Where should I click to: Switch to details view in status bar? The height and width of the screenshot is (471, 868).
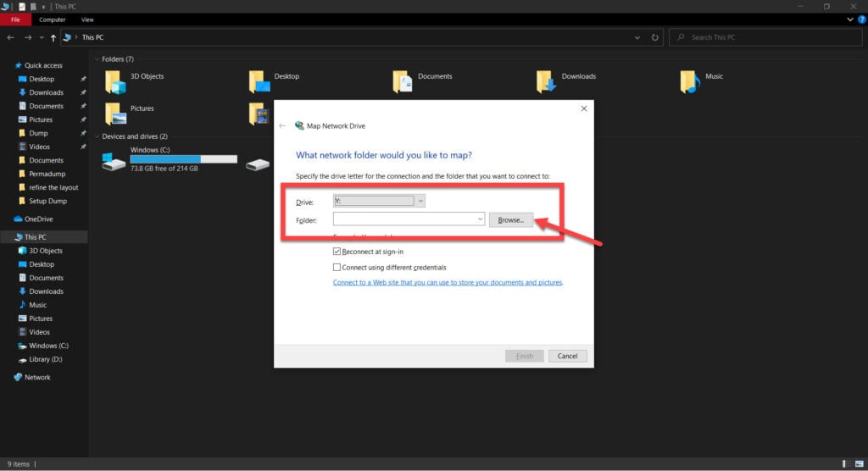845,464
